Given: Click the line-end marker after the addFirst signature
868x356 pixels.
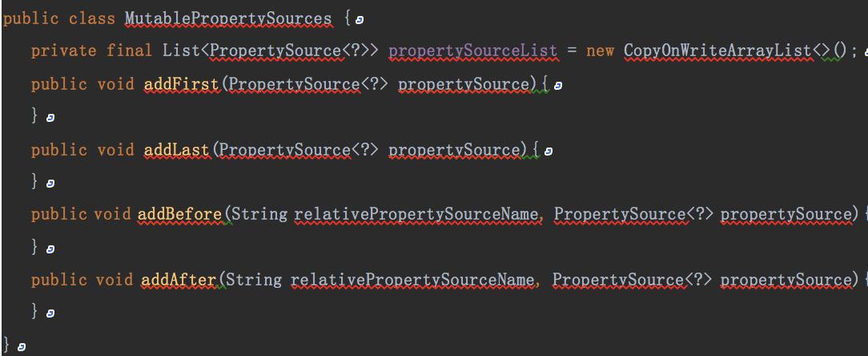Looking at the screenshot, I should pos(558,86).
